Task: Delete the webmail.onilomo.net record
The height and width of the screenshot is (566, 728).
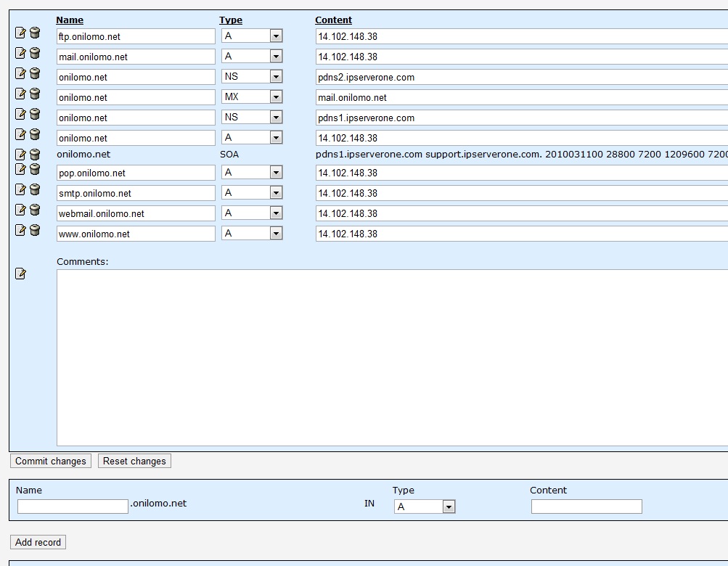Action: 35,210
